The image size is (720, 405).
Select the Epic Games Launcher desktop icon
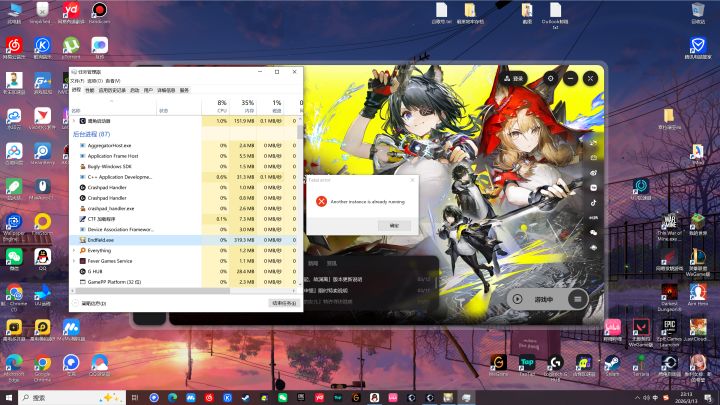point(669,332)
